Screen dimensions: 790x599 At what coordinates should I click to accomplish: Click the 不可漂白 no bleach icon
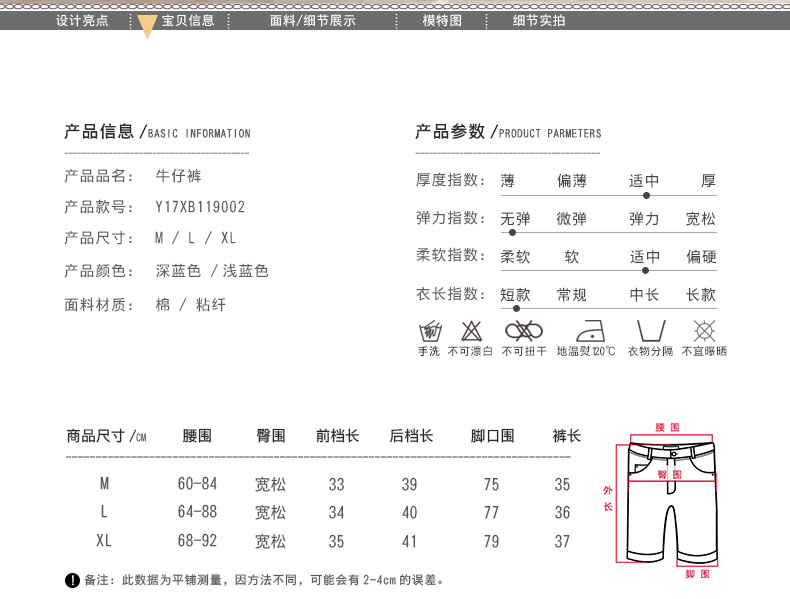coord(472,331)
